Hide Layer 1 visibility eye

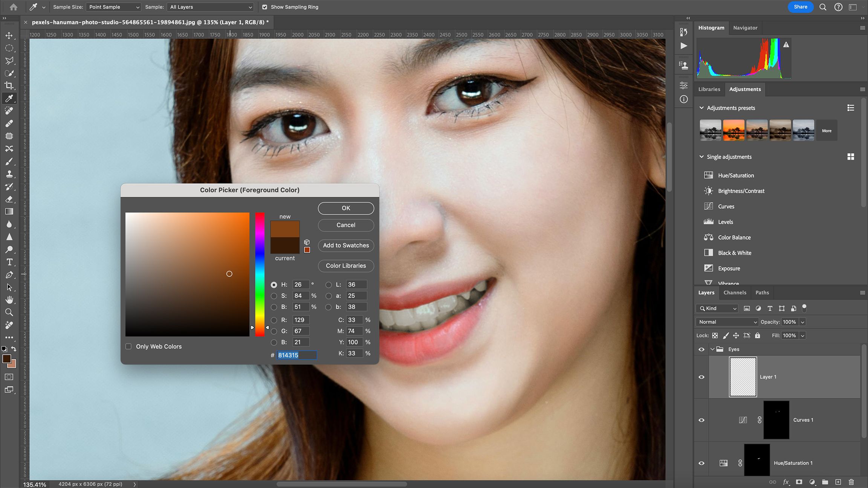tap(701, 377)
